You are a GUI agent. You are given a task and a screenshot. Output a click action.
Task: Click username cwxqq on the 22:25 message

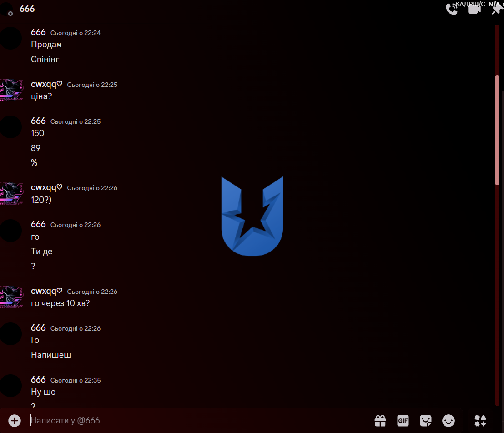click(46, 84)
